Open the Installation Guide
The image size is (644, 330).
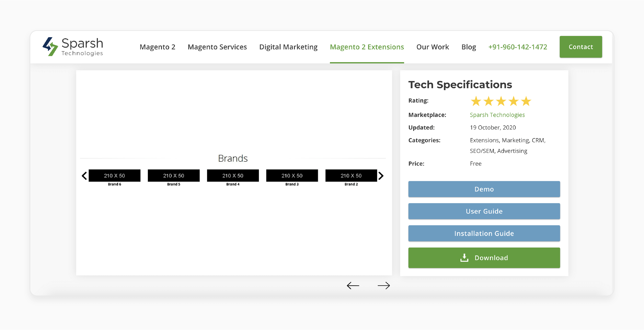[484, 233]
